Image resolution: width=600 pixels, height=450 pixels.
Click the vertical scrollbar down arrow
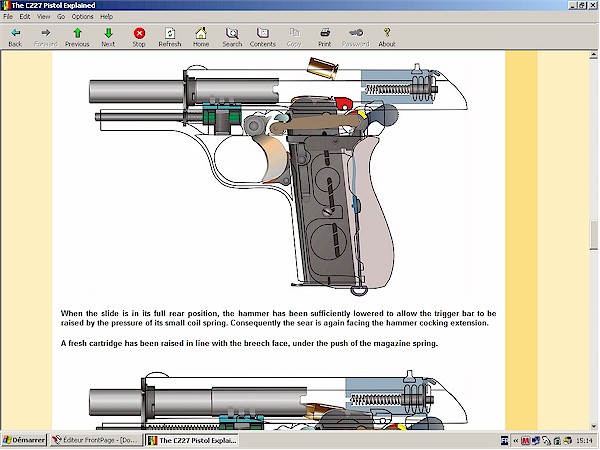[593, 426]
